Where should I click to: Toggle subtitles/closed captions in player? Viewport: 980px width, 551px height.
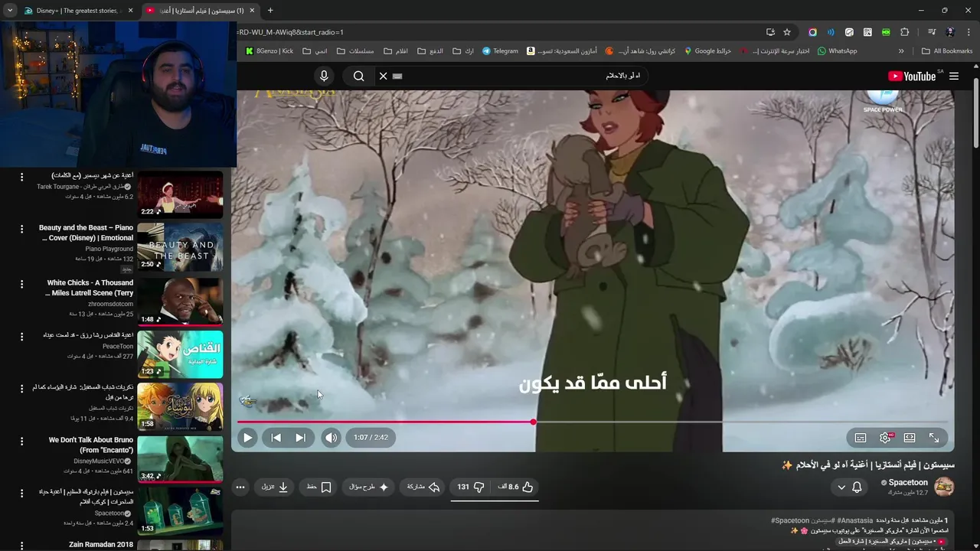pyautogui.click(x=861, y=438)
